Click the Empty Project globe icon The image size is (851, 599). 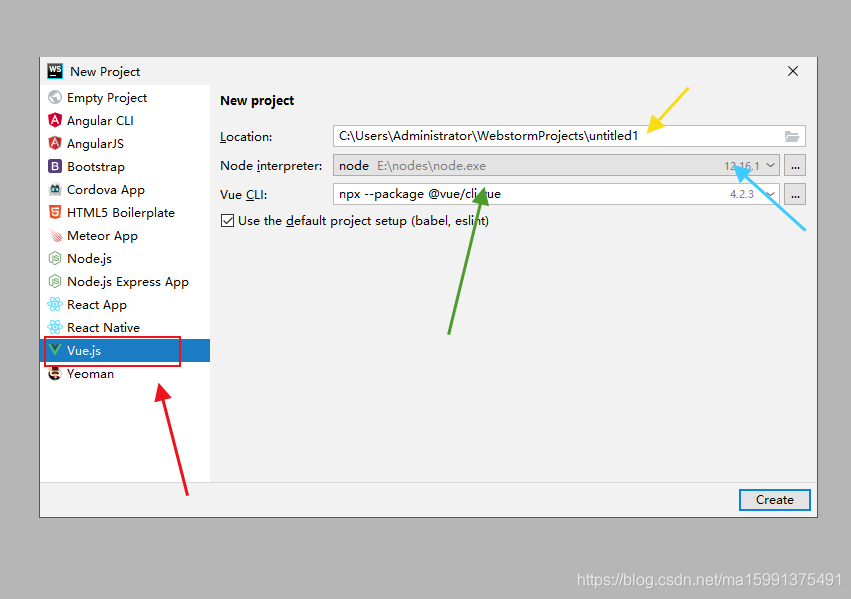(55, 97)
